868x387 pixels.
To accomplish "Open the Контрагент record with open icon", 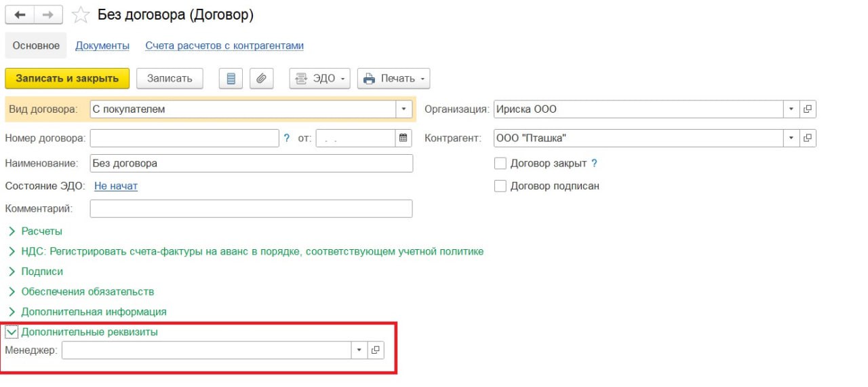I will pyautogui.click(x=808, y=139).
